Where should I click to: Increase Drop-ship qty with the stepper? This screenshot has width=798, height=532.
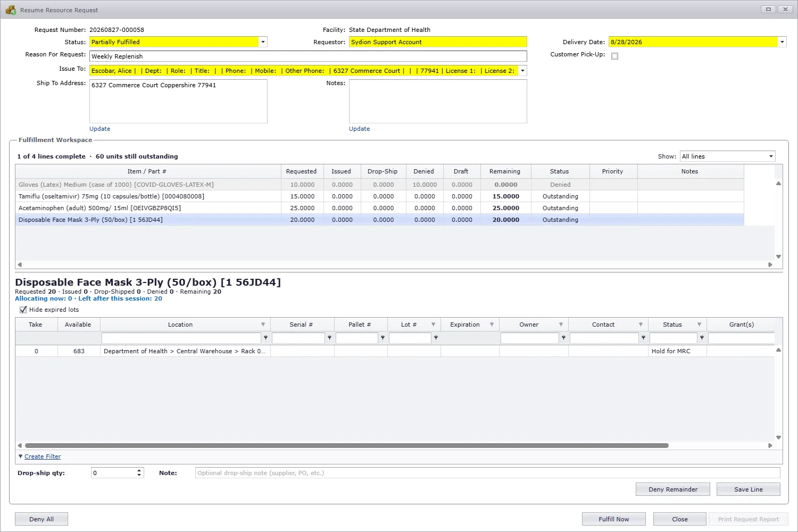pyautogui.click(x=139, y=470)
